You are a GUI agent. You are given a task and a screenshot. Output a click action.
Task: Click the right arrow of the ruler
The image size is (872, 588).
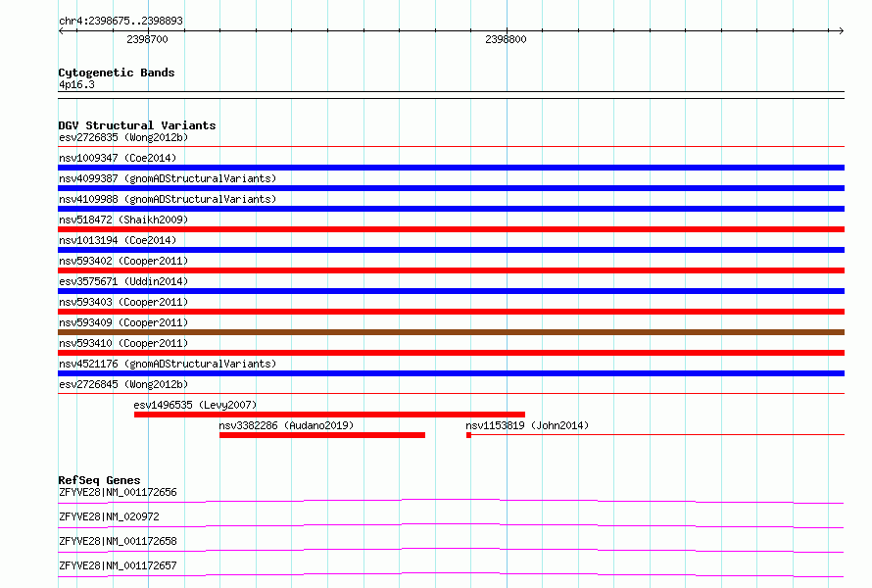point(841,30)
